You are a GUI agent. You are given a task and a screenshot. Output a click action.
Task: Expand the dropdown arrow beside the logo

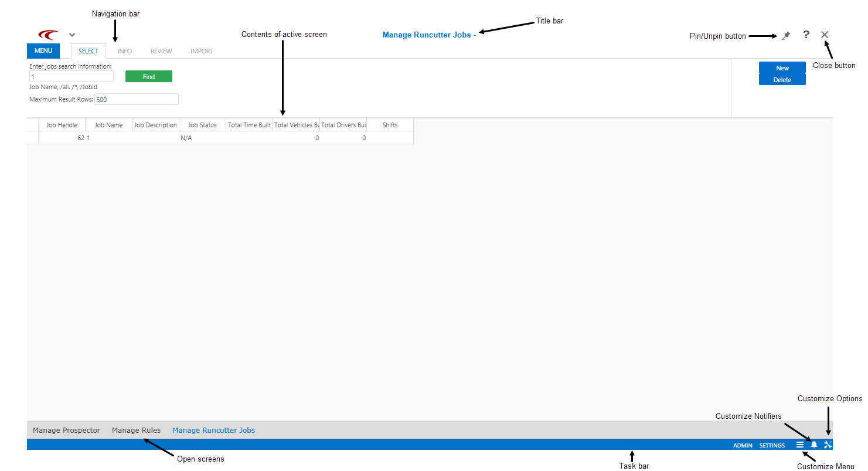pyautogui.click(x=72, y=35)
